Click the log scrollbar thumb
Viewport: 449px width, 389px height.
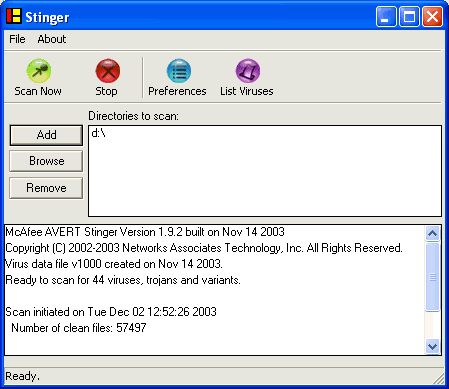coord(432,277)
